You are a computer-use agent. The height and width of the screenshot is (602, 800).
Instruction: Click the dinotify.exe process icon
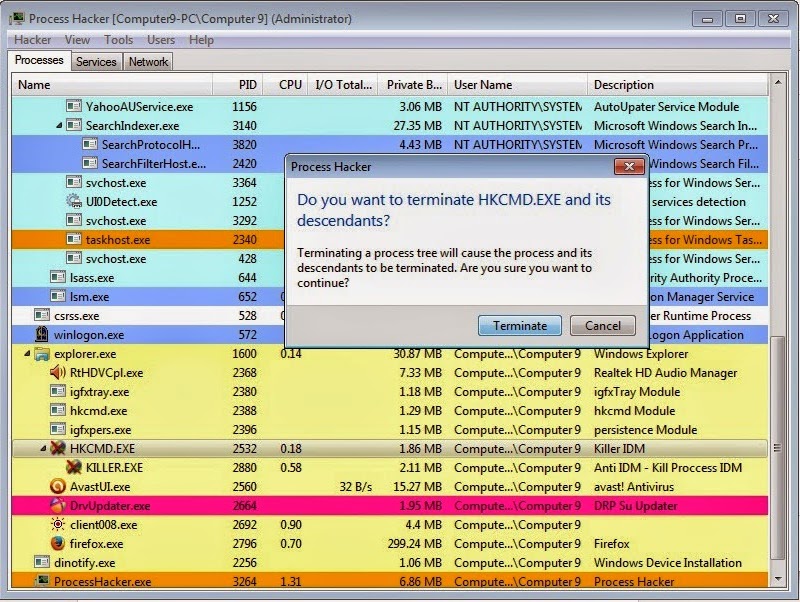pos(42,562)
